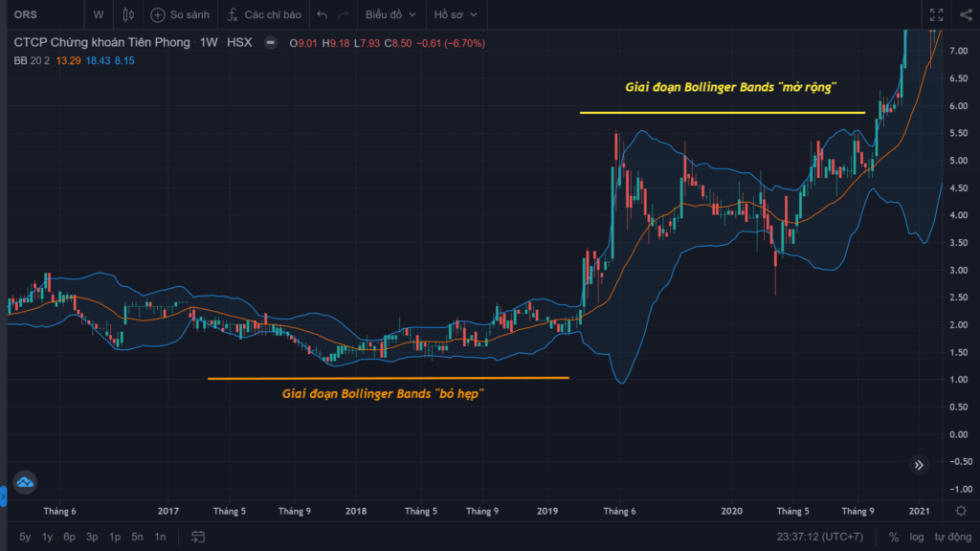
Task: Toggle log scale mode
Action: tap(916, 537)
